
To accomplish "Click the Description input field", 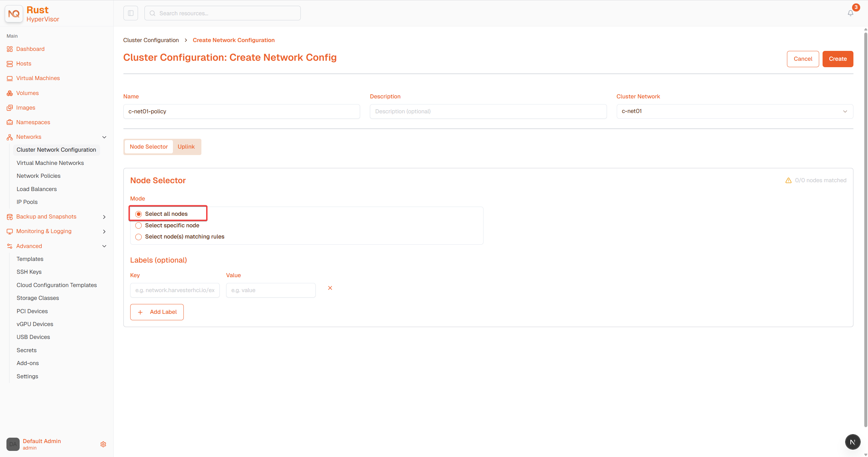I will coord(488,112).
